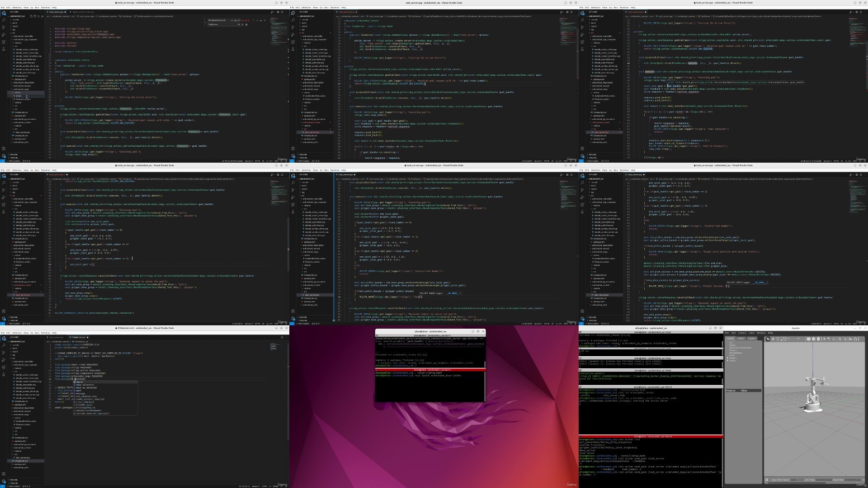Toggle Find in Selection in the Find widget
The height and width of the screenshot is (488, 868).
pos(261,20)
